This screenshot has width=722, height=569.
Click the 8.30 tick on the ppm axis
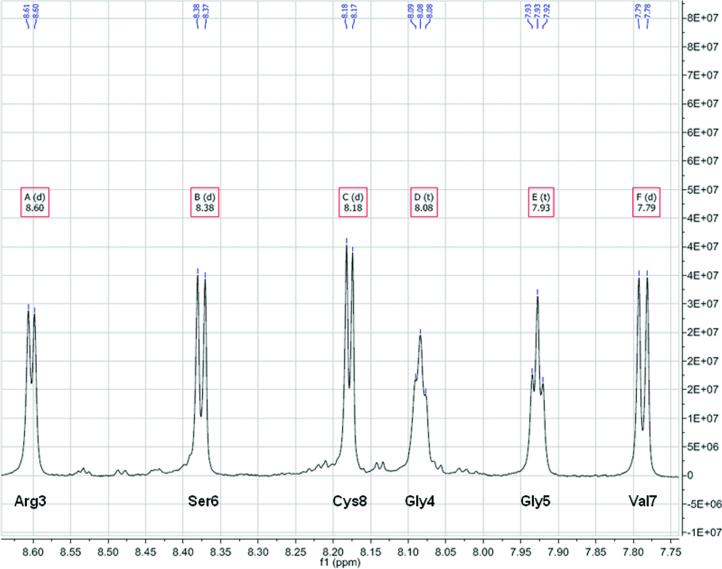coord(258,549)
